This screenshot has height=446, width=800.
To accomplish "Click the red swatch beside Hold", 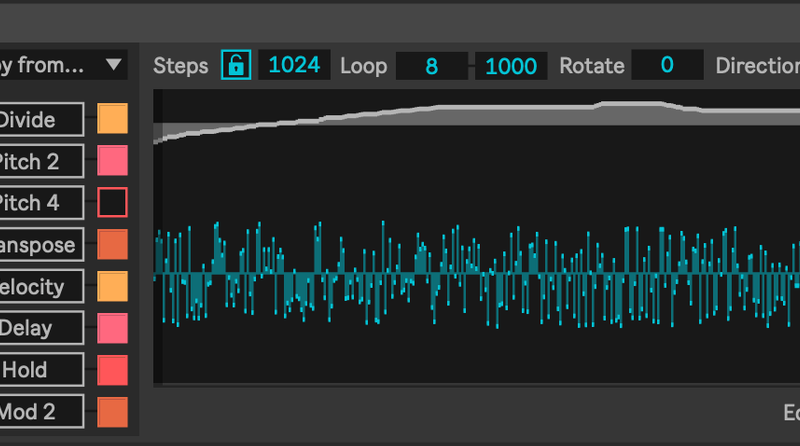I will point(112,370).
